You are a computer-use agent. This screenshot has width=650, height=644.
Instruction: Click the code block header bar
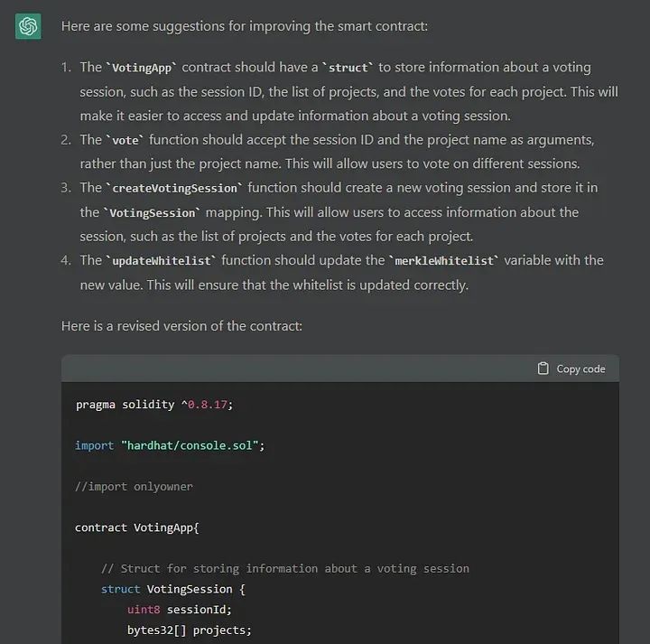(340, 369)
